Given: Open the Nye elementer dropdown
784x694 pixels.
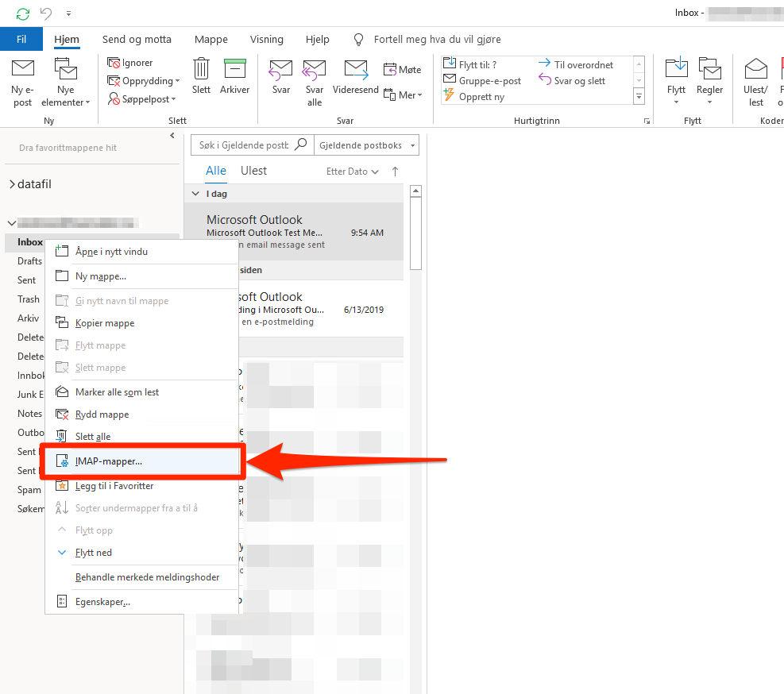Looking at the screenshot, I should tap(65, 82).
